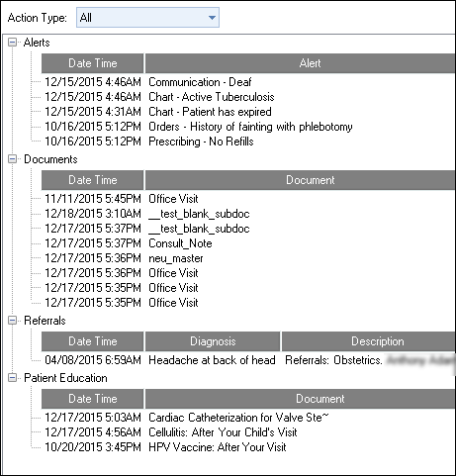Open the Action Type dropdown

pyautogui.click(x=147, y=18)
